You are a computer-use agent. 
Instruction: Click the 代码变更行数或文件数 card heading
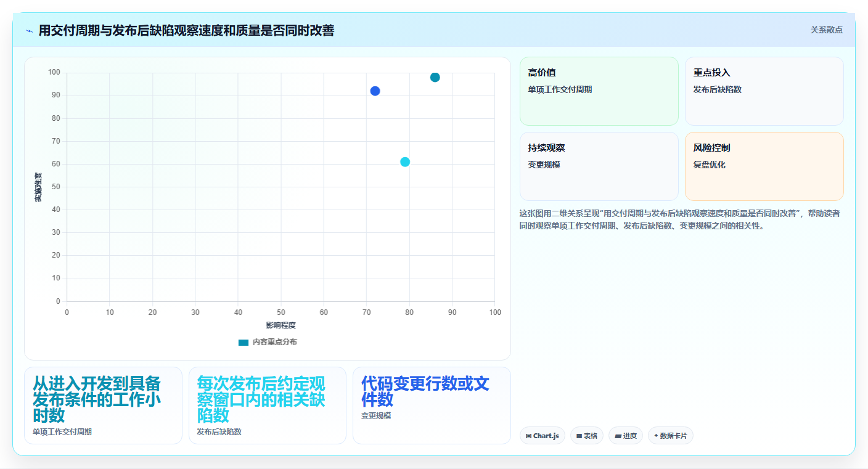pyautogui.click(x=425, y=391)
